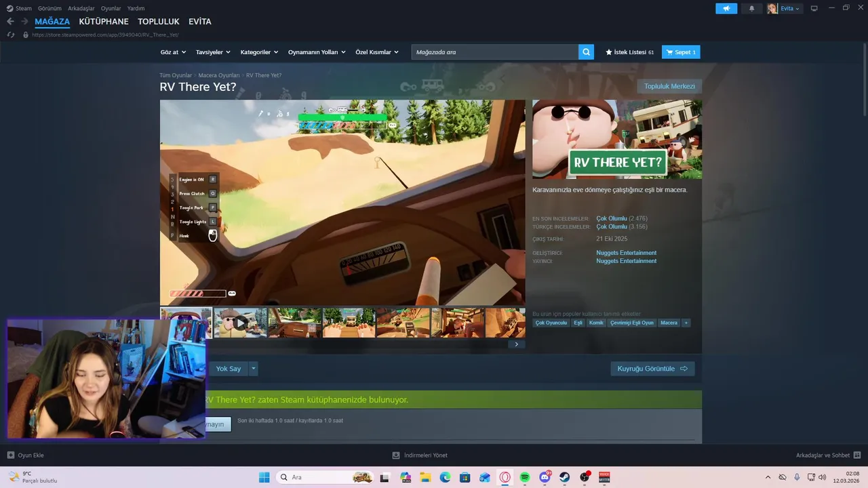The image size is (868, 488).
Task: Click the Oyun Ekle plus icon
Action: coord(10,455)
